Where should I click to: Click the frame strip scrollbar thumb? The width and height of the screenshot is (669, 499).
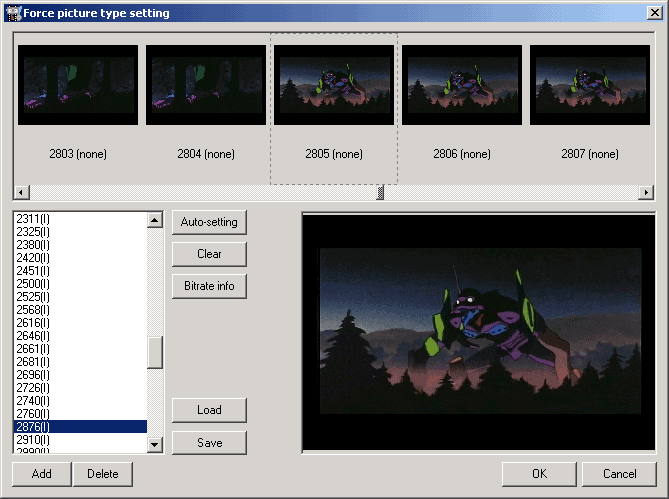click(x=380, y=192)
